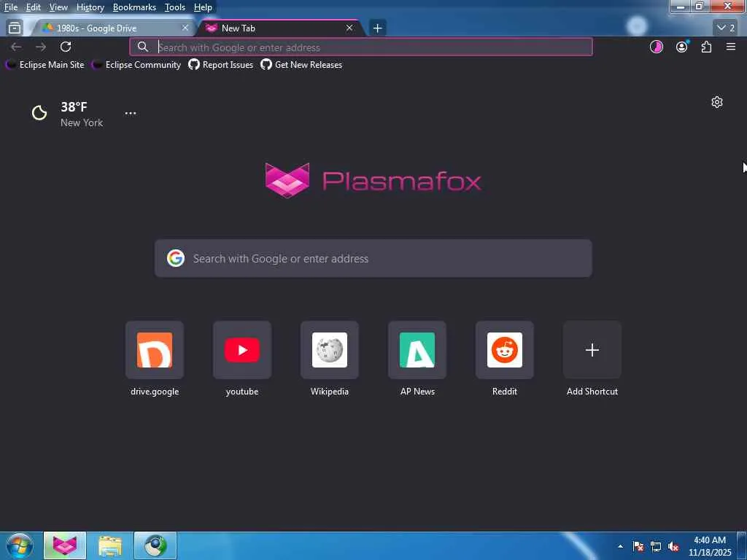
Task: Open the Help menu
Action: pos(203,7)
